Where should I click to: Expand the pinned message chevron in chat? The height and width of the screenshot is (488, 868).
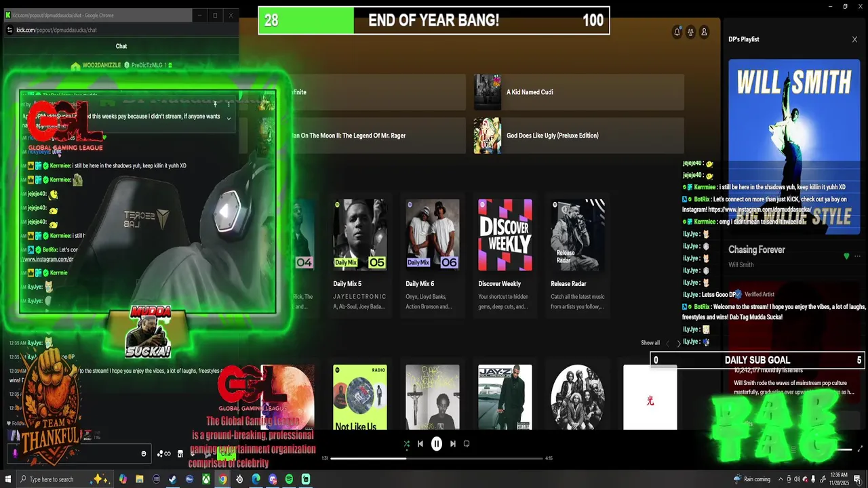click(x=229, y=119)
